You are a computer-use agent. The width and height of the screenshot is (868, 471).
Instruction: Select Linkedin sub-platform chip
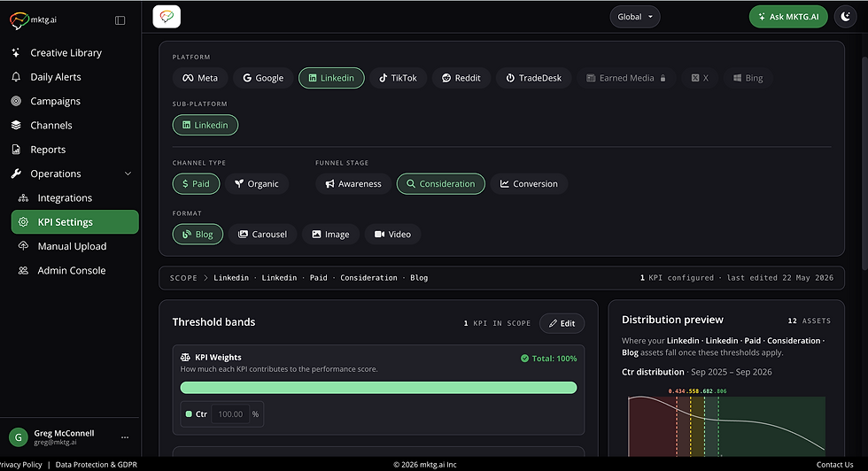205,125
